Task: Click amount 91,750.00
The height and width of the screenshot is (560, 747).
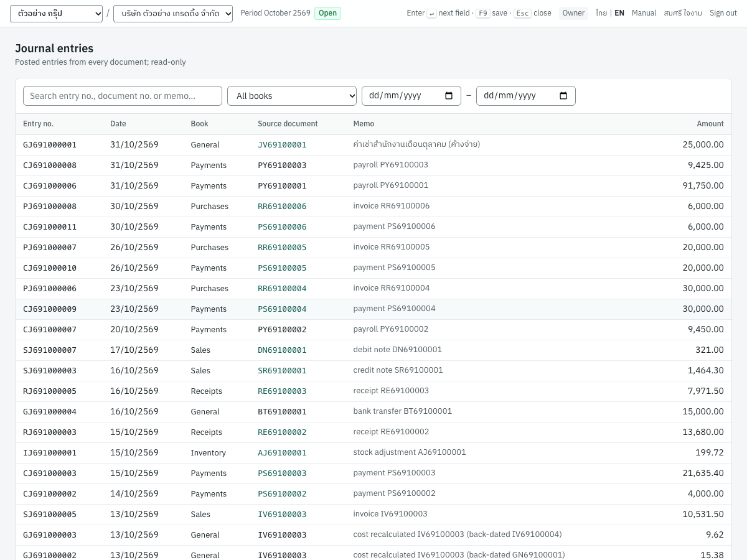Action: point(703,185)
